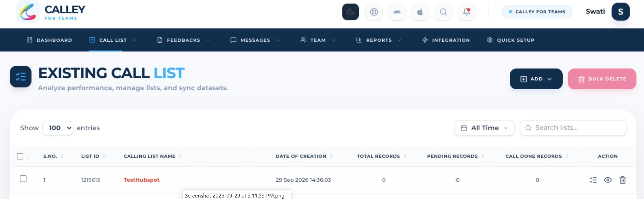Open the Swati profile avatar
This screenshot has width=644, height=199.
click(621, 12)
